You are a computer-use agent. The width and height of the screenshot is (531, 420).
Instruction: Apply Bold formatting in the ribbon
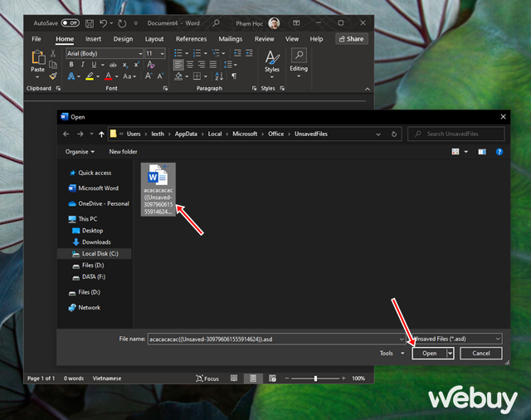[71, 64]
